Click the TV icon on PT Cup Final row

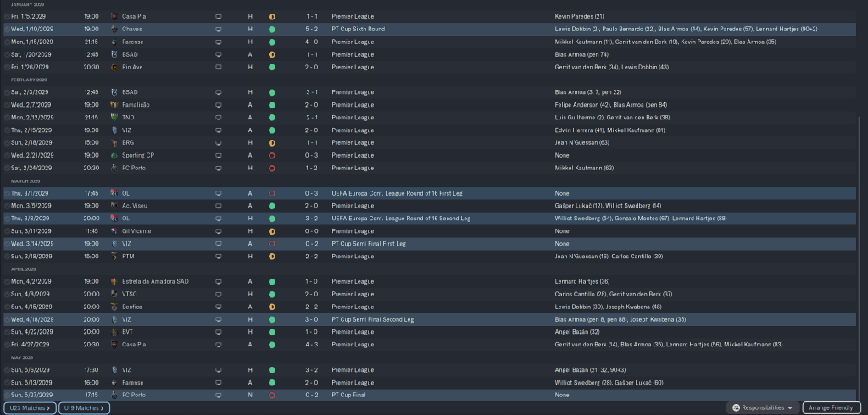click(x=218, y=395)
